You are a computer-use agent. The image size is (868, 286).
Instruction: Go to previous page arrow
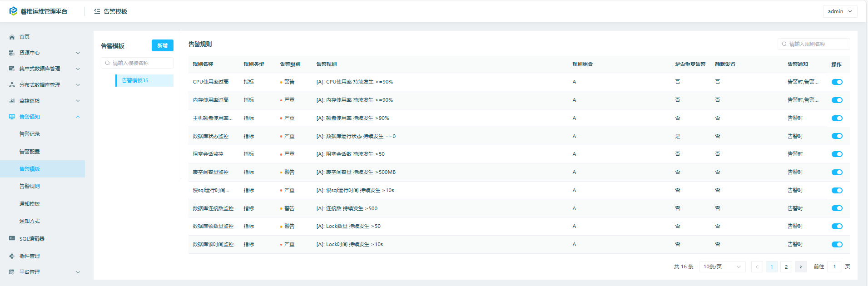pyautogui.click(x=757, y=267)
